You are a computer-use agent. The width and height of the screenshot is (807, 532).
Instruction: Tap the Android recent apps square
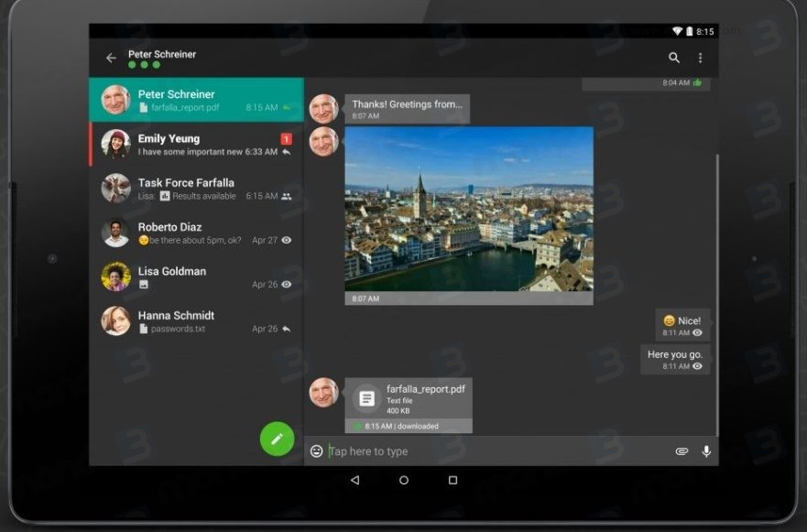pos(453,480)
